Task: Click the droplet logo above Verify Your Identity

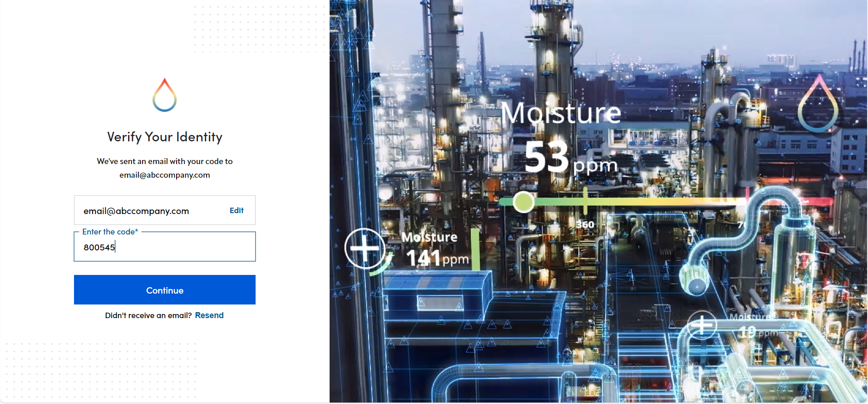Action: point(164,95)
